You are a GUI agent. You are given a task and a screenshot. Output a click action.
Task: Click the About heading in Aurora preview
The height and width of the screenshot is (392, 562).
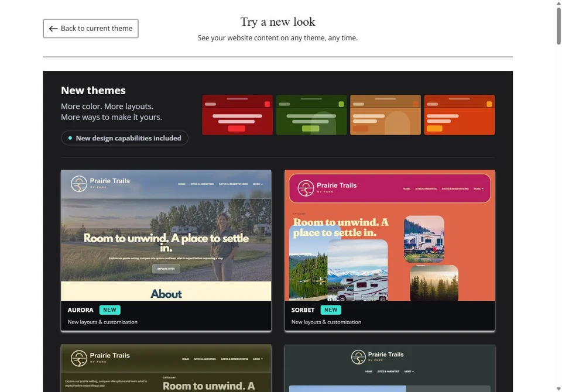coord(166,294)
